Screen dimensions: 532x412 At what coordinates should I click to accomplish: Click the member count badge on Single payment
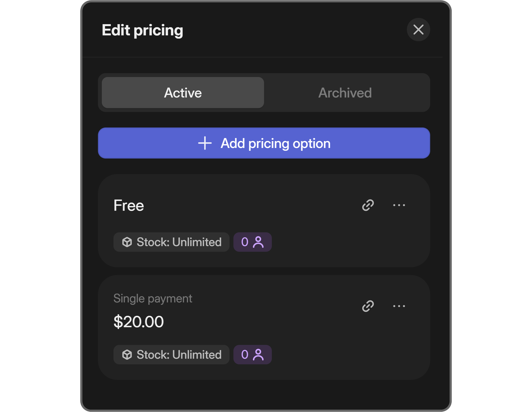(252, 355)
